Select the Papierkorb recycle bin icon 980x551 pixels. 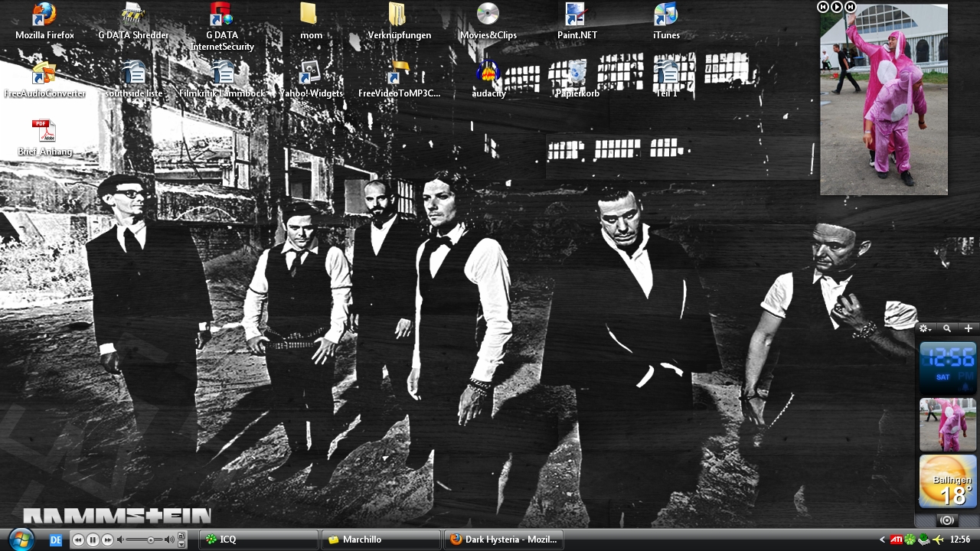click(577, 80)
